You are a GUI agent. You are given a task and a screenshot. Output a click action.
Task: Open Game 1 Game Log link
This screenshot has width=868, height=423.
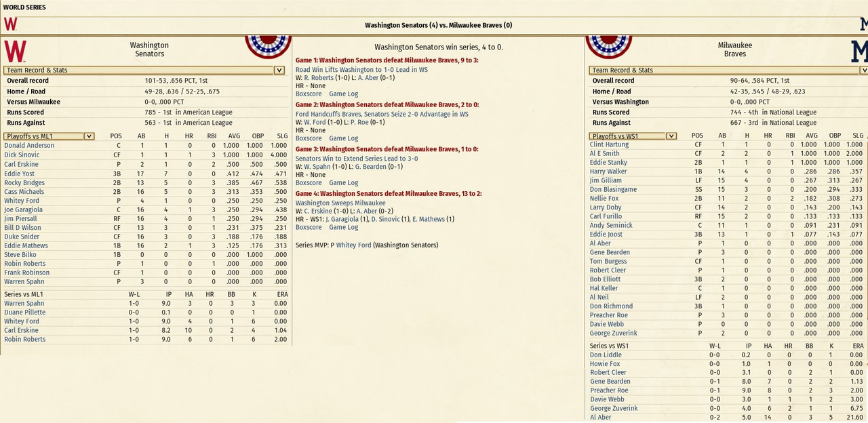tap(343, 94)
